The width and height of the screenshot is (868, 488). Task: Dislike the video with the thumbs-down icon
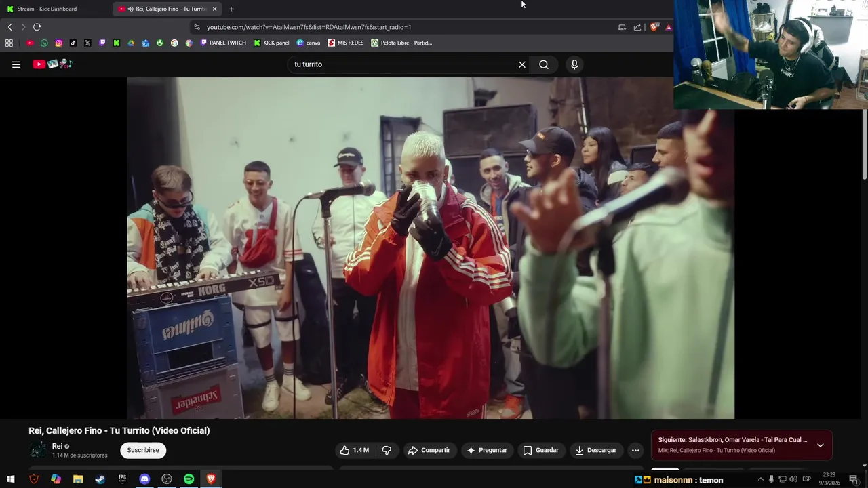[387, 450]
